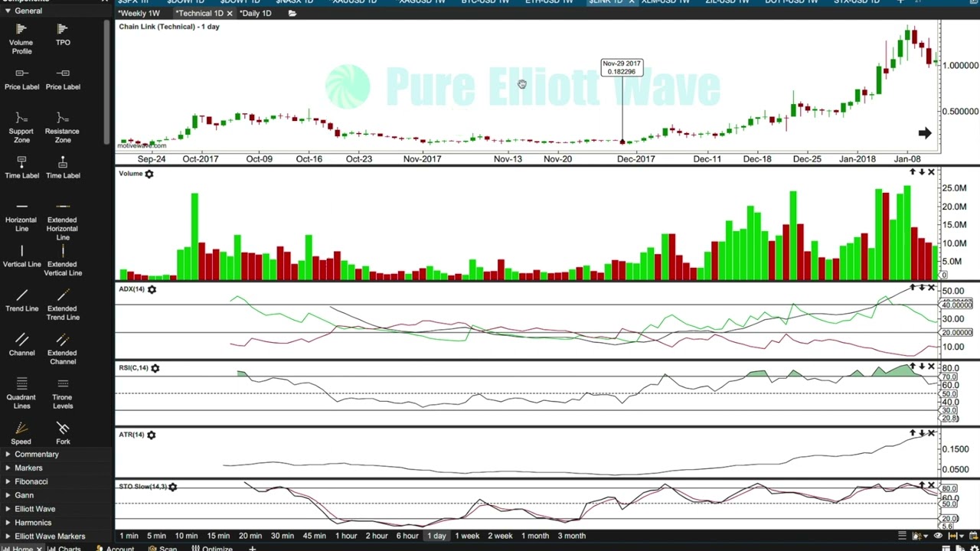Open RSI(C,14) settings gear
The width and height of the screenshot is (980, 551).
coord(155,369)
